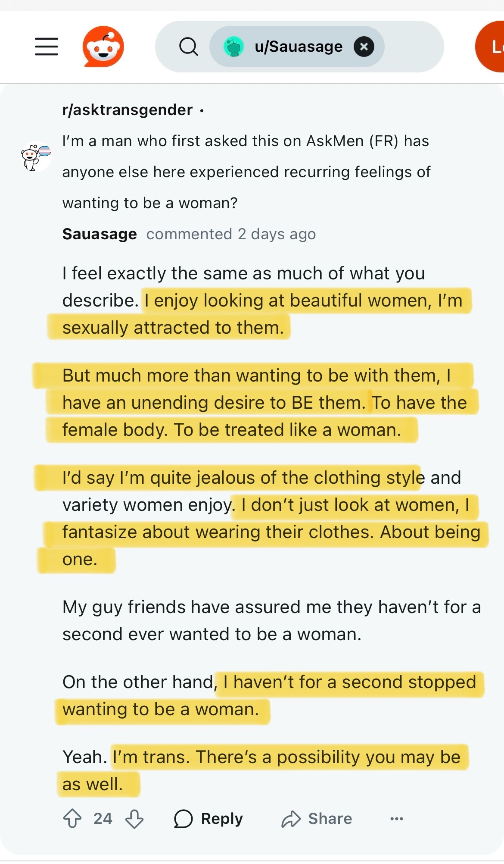
Task: Click the u/Sauasage avatar in search chip
Action: 234,47
